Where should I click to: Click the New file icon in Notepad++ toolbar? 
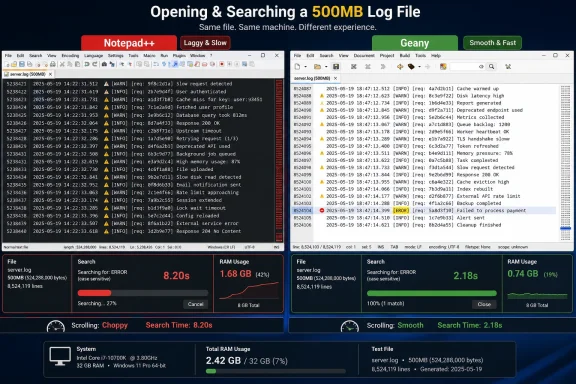(x=7, y=64)
